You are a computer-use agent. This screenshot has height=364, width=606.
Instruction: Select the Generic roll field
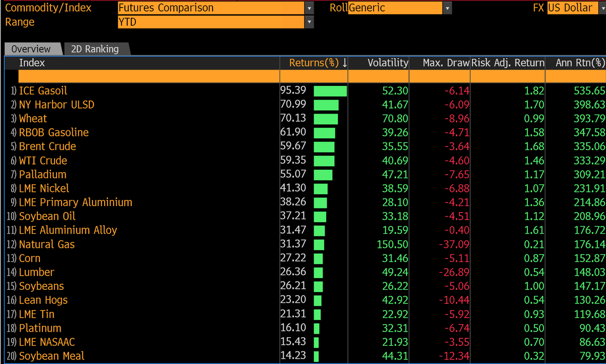coord(395,8)
